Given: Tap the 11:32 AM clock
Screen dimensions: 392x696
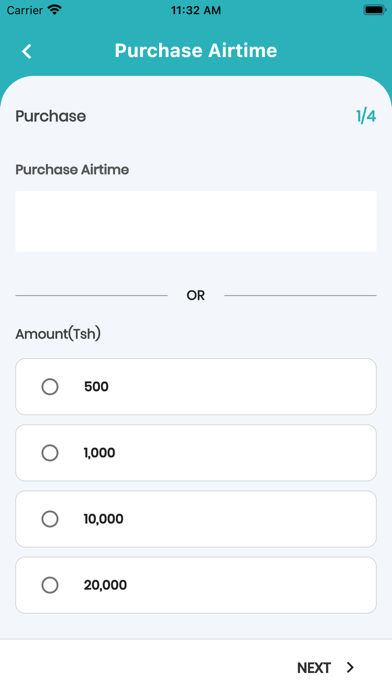Looking at the screenshot, I should coord(196,10).
